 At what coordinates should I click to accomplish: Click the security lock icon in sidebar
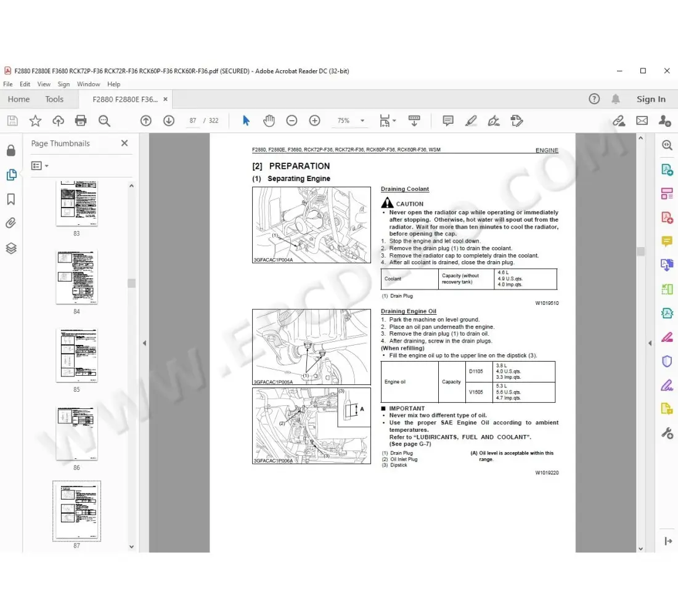click(11, 150)
